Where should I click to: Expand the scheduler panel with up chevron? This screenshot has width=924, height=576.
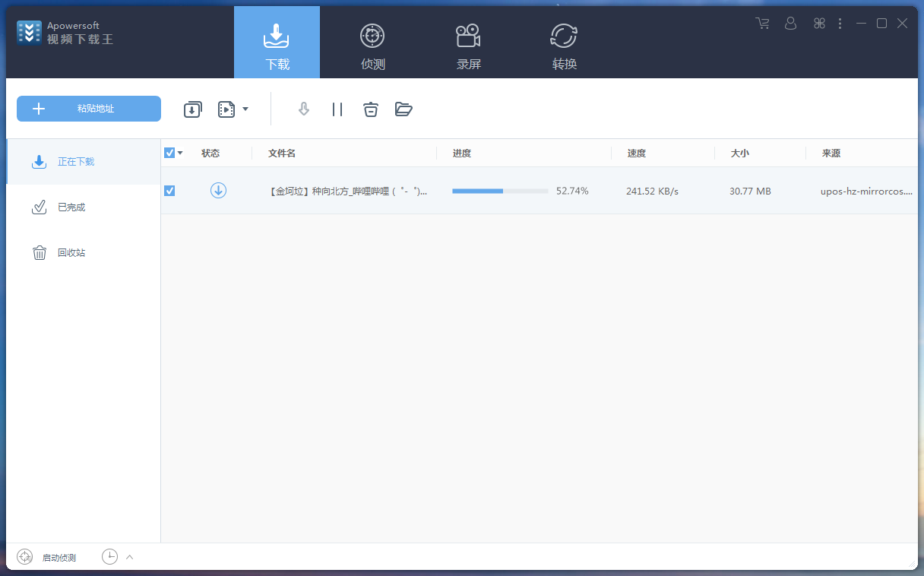128,556
